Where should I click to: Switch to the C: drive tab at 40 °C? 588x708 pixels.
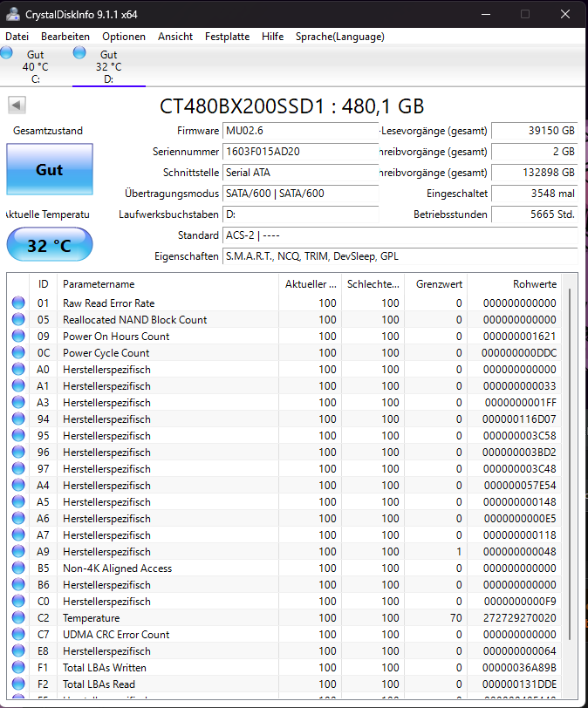[x=36, y=66]
